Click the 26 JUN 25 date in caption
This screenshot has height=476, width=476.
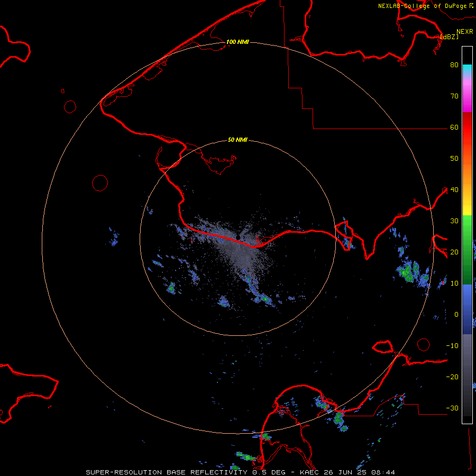(x=346, y=472)
